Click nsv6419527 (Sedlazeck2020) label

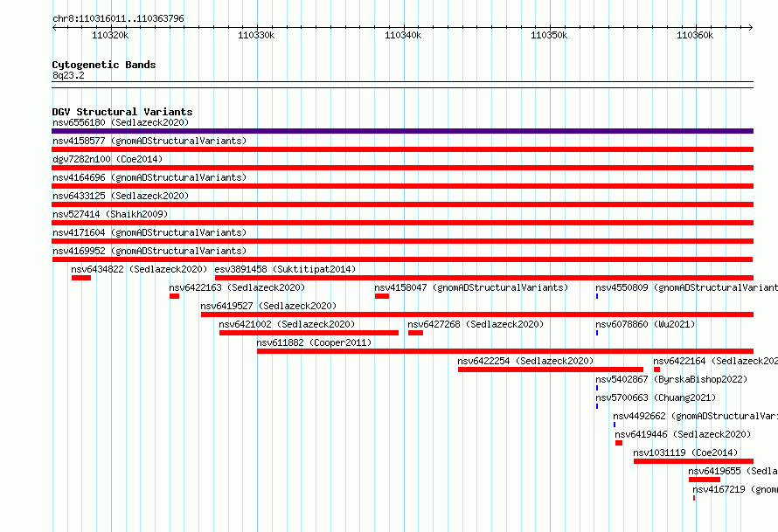click(x=268, y=306)
